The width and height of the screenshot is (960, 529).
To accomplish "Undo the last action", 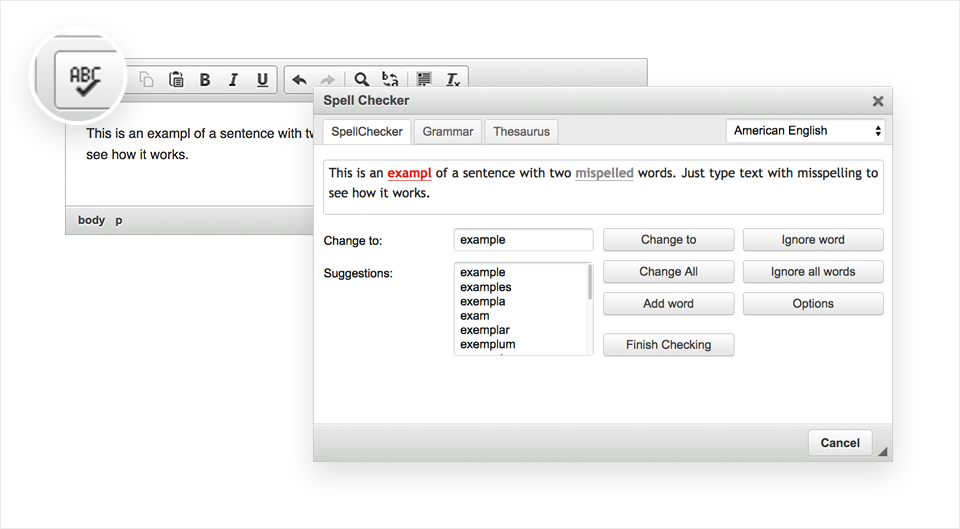I will 299,80.
